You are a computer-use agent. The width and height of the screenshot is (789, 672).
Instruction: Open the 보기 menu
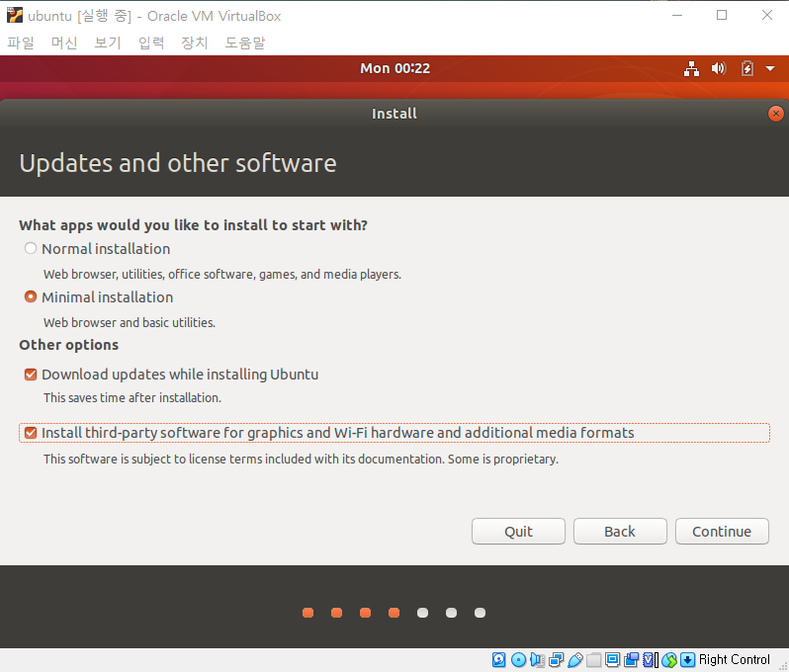[108, 42]
